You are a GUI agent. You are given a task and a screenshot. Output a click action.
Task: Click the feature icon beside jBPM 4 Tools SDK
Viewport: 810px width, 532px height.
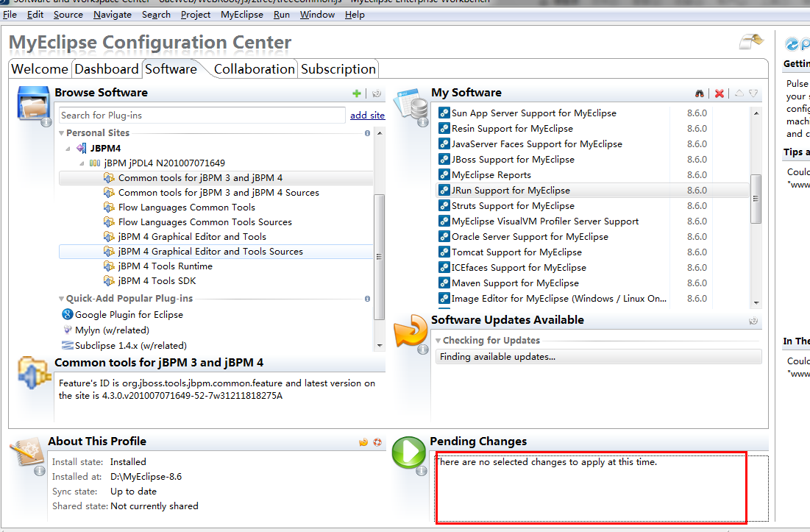[109, 280]
